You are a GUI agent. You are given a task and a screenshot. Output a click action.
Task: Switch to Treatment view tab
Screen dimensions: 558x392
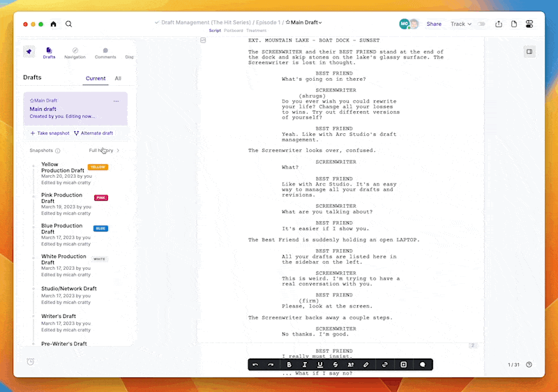point(256,31)
